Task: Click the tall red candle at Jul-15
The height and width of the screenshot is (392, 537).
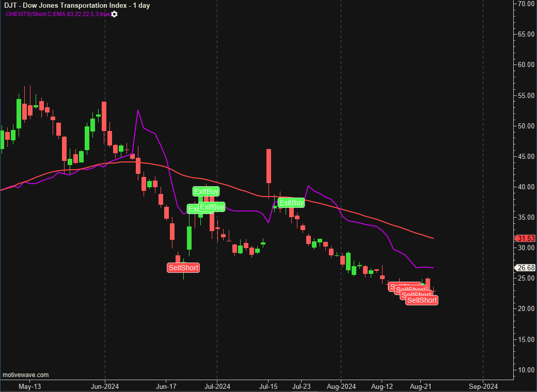Action: [269, 166]
